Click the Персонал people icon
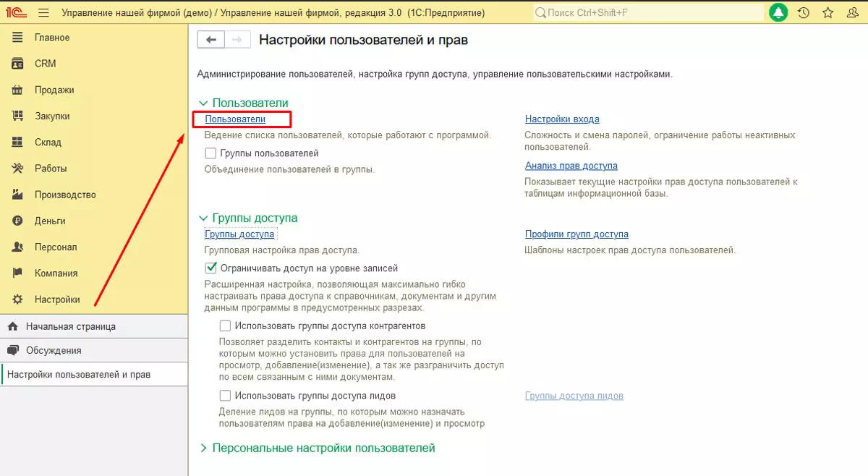The width and height of the screenshot is (868, 476). tap(18, 247)
